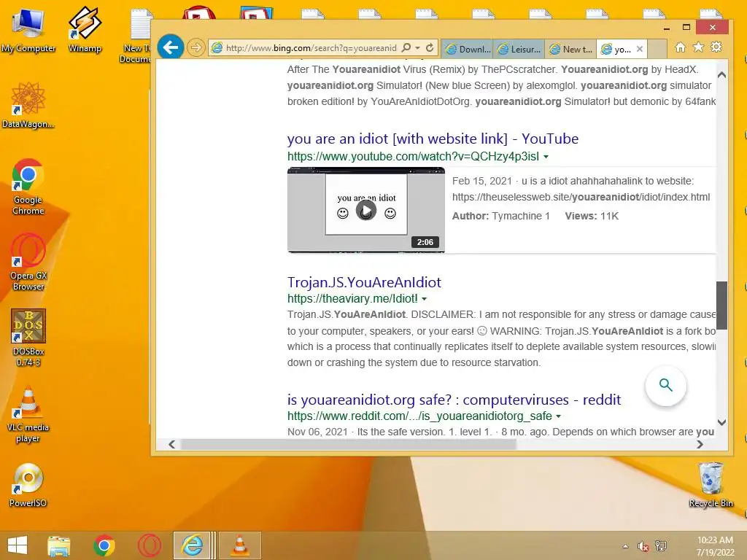The width and height of the screenshot is (747, 560).
Task: Play the 'you are an idiot' video thumbnail
Action: point(366,210)
